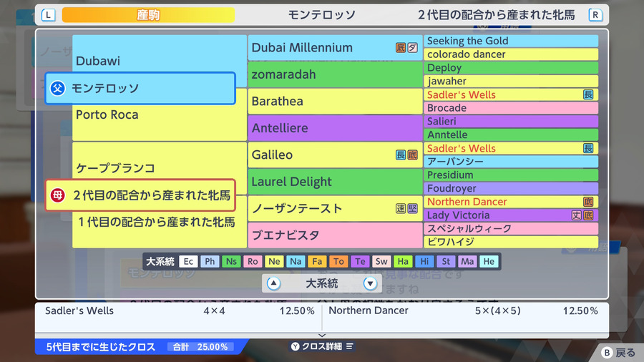The width and height of the screenshot is (644, 362).
Task: Click the R shoulder button icon
Action: click(595, 15)
